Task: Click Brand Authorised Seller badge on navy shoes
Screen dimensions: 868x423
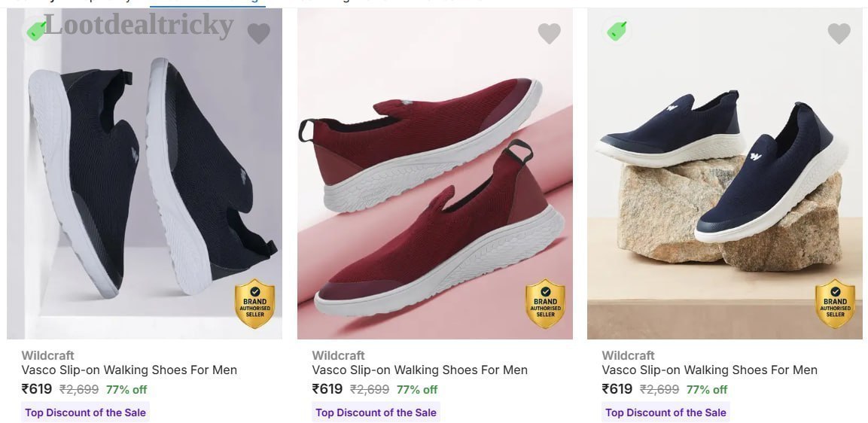Action: pyautogui.click(x=836, y=304)
